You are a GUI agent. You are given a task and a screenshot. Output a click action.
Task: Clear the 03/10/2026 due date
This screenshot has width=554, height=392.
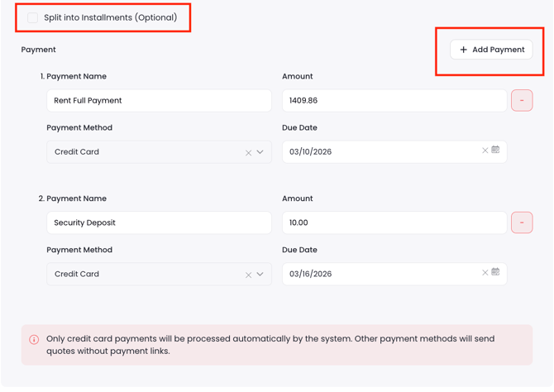point(485,151)
